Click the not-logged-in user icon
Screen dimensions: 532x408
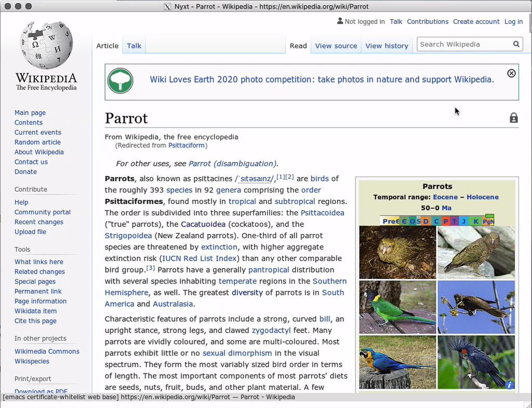(x=340, y=21)
